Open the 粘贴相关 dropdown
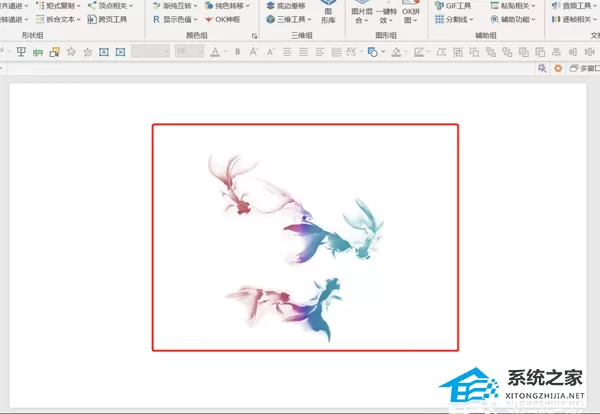This screenshot has height=414, width=600. pyautogui.click(x=513, y=6)
